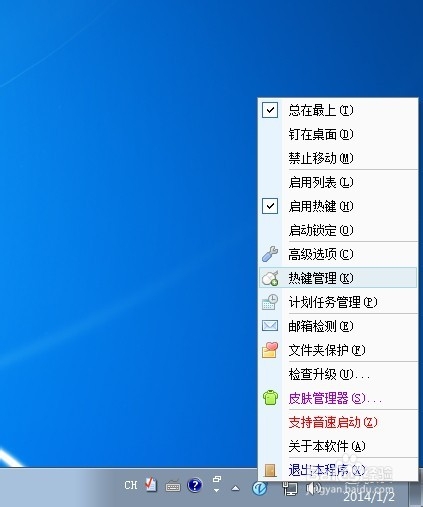Click the volume speaker tray icon
Viewport: 423px width, 507px height.
tap(313, 488)
